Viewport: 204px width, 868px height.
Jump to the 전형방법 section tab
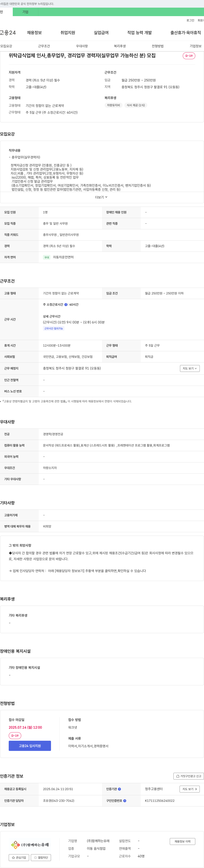(x=157, y=46)
